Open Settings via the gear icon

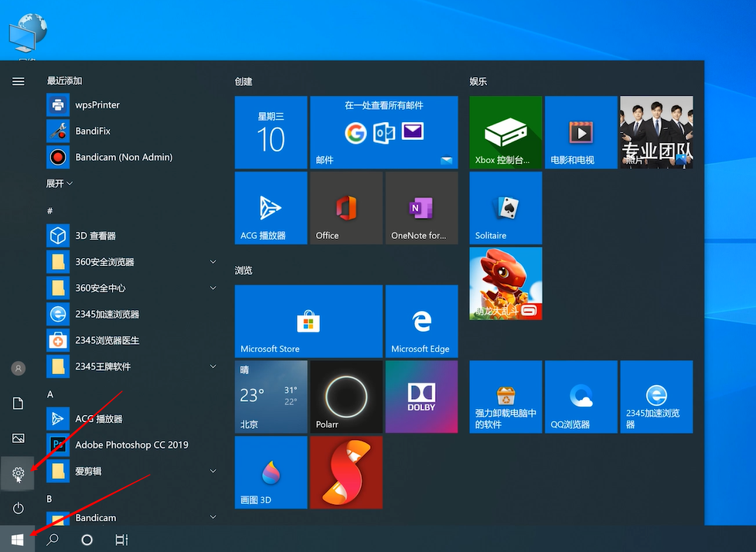point(19,473)
